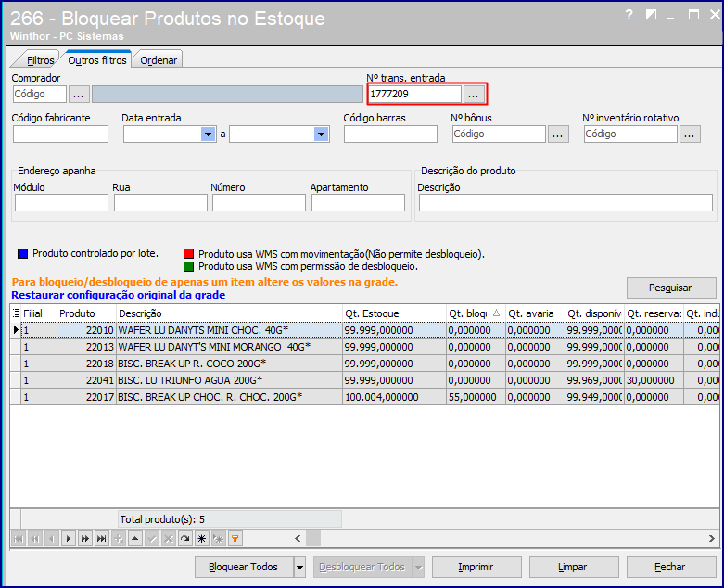Select the Outros filtros tab
This screenshot has height=588, width=724.
(97, 60)
